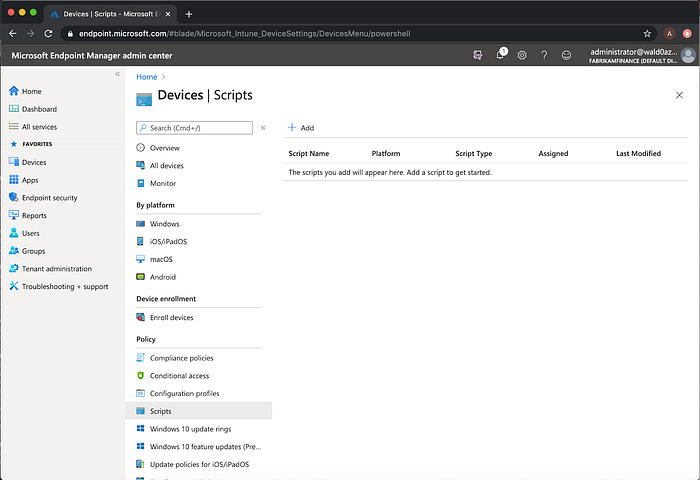Show notifications via the bell icon
This screenshot has width=700, height=480.
pos(500,55)
